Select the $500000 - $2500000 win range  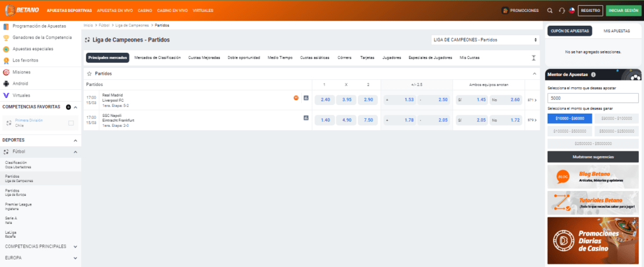coord(616,131)
